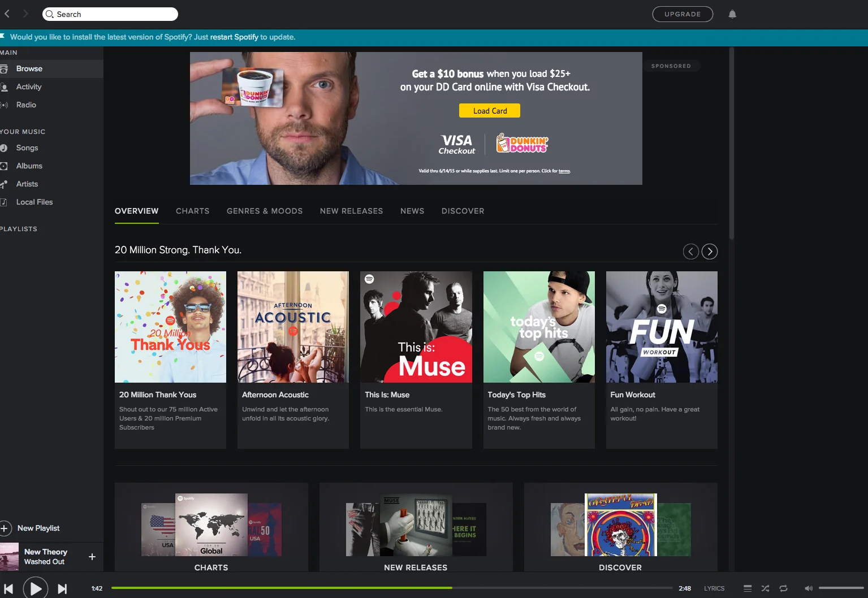Toggle repeat mode
The image size is (868, 598).
(783, 588)
